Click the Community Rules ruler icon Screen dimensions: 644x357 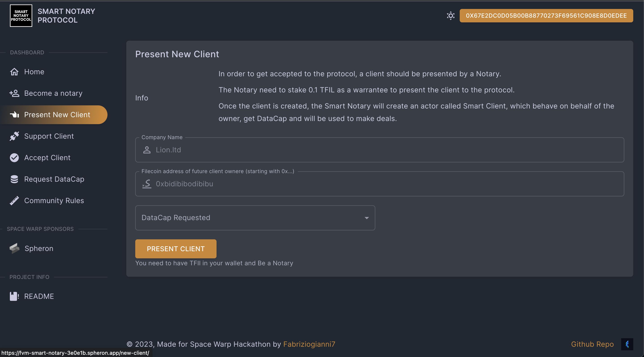tap(14, 200)
